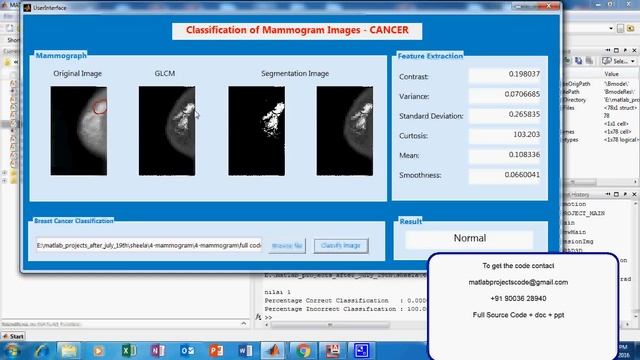Close the Command History panel
Viewport: 640px width, 360px height.
(634, 194)
